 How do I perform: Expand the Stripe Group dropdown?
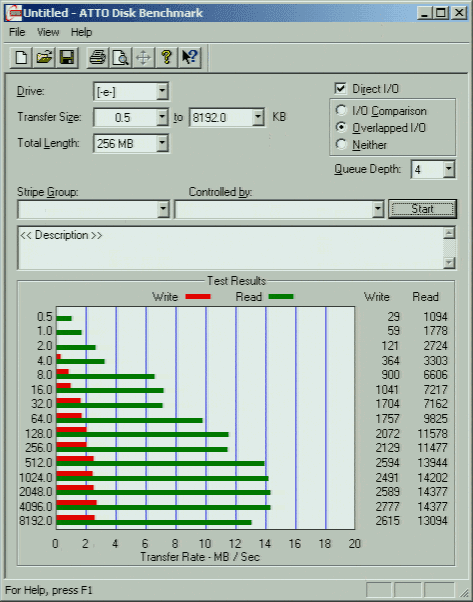point(163,209)
